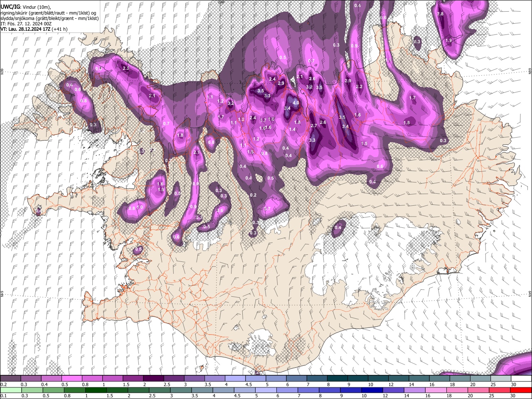This screenshot has height=399, width=532.
Task: Pick the mid green 0.8 swatch, lower legend row
Action: pyautogui.click(x=74, y=390)
